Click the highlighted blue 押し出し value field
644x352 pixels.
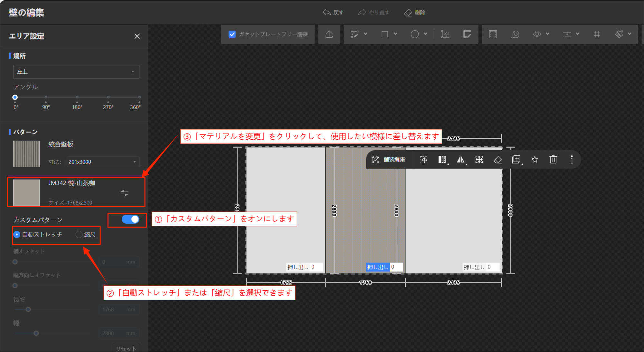396,267
